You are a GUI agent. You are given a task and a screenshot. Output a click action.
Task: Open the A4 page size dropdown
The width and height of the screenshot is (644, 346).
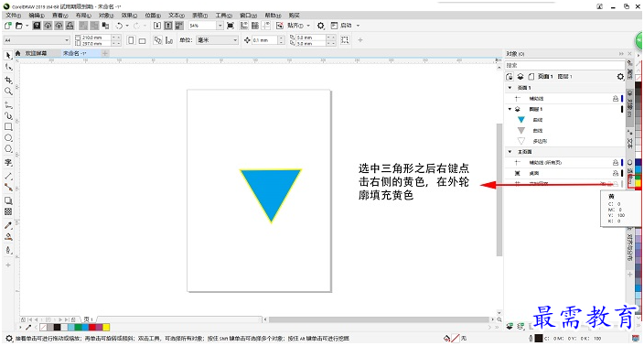pos(37,40)
